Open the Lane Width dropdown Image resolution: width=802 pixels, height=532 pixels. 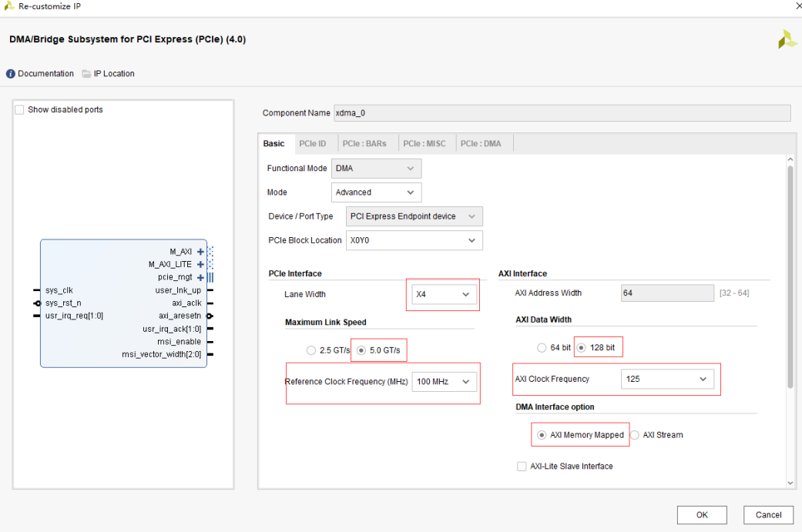(x=443, y=294)
